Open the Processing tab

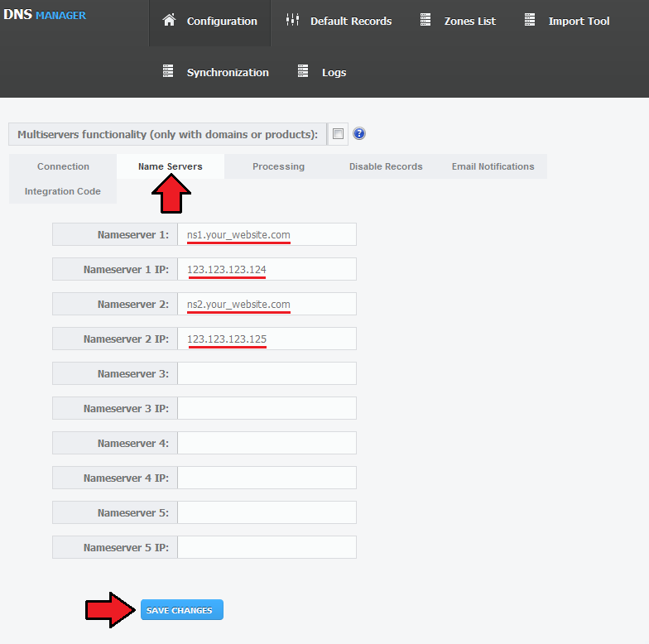pos(278,166)
